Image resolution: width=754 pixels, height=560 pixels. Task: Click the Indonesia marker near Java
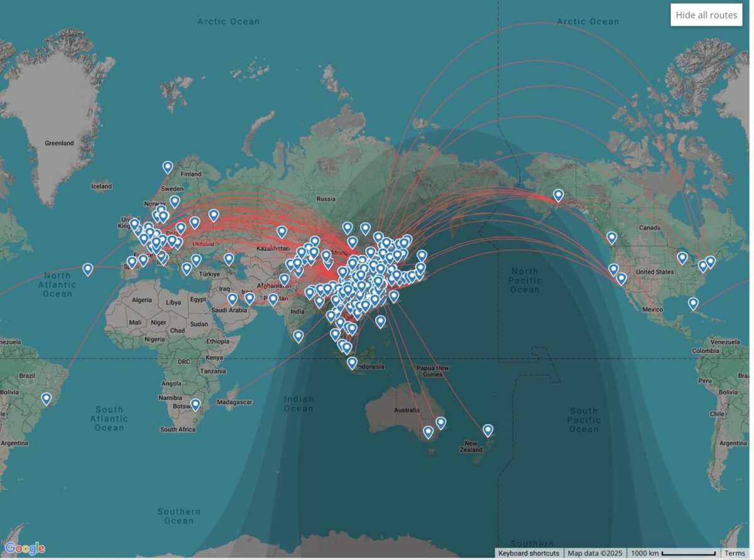(352, 362)
